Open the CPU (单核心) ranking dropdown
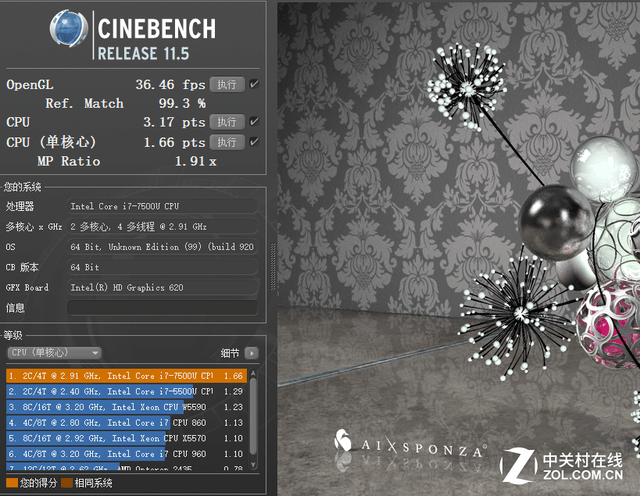The width and height of the screenshot is (640, 496). coord(54,353)
